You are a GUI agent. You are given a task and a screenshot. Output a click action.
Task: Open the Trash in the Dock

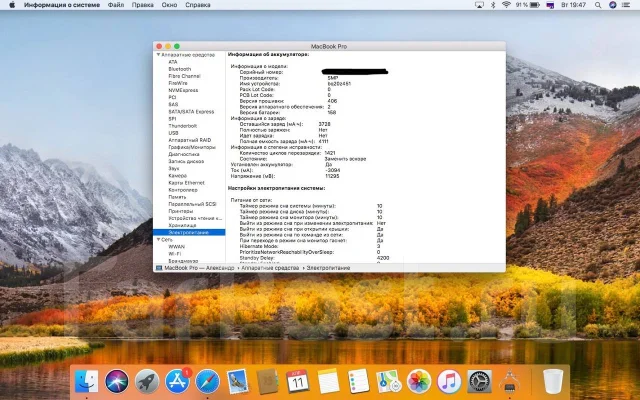(x=553, y=381)
